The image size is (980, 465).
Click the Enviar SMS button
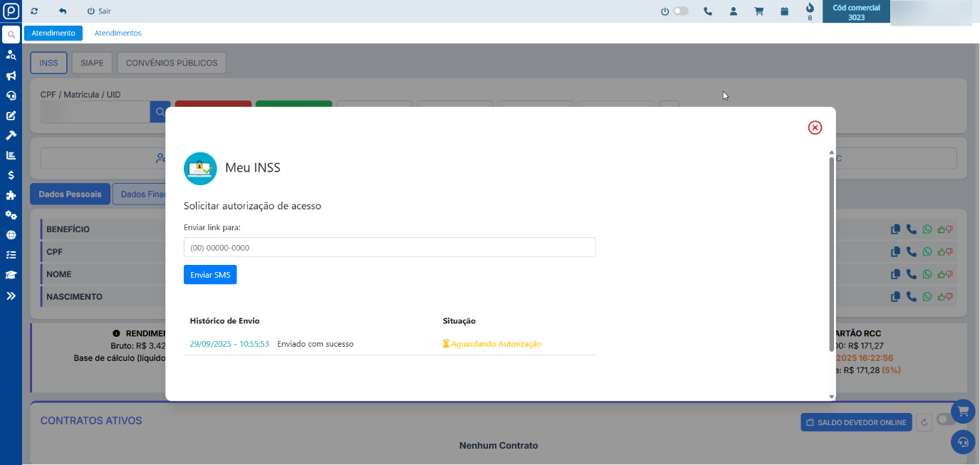coord(210,275)
